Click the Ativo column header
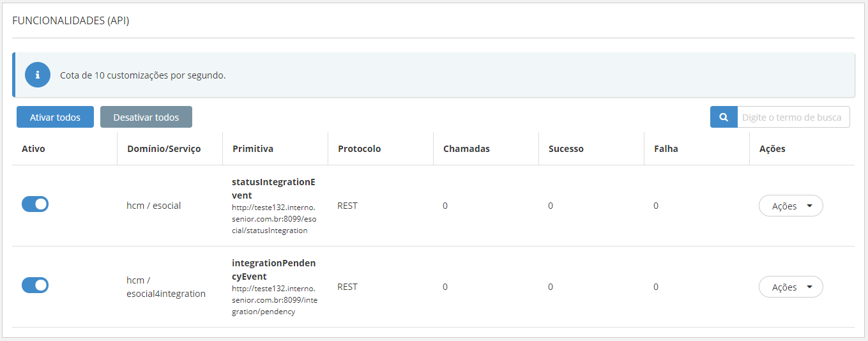Screen dimensions: 868x341 pos(33,149)
